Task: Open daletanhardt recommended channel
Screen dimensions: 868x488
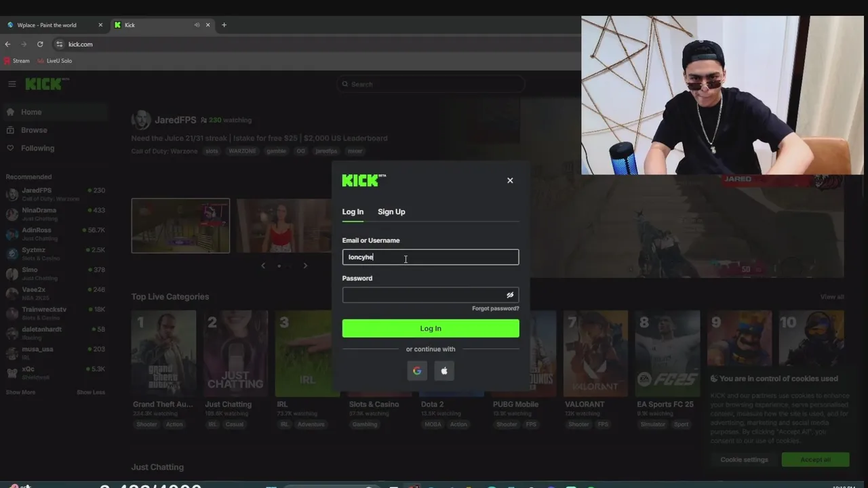Action: click(54, 333)
